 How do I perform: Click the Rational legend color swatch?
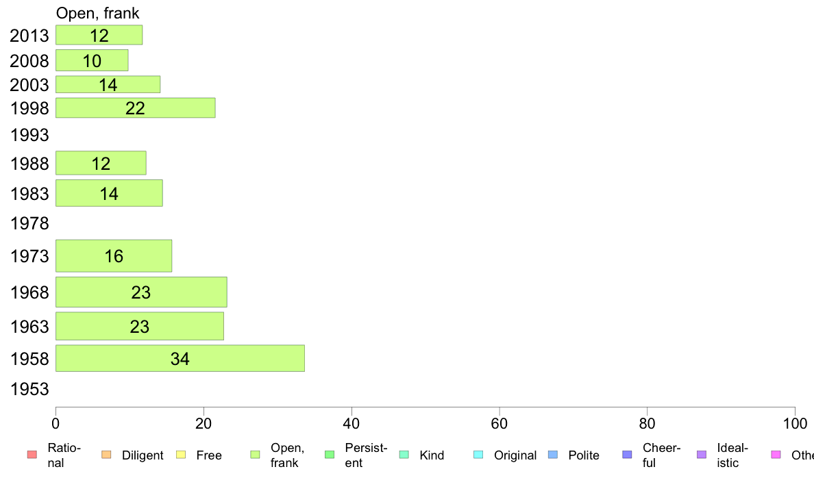pos(32,455)
